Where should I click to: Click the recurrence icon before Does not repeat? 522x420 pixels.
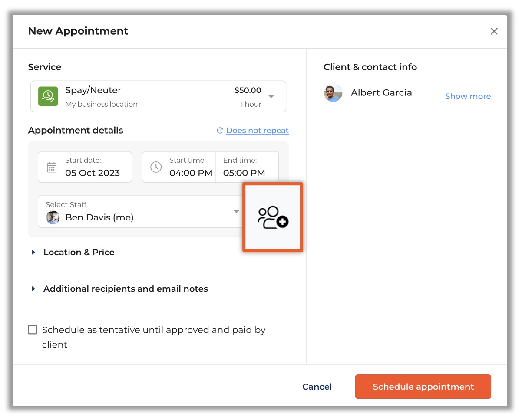tap(219, 130)
